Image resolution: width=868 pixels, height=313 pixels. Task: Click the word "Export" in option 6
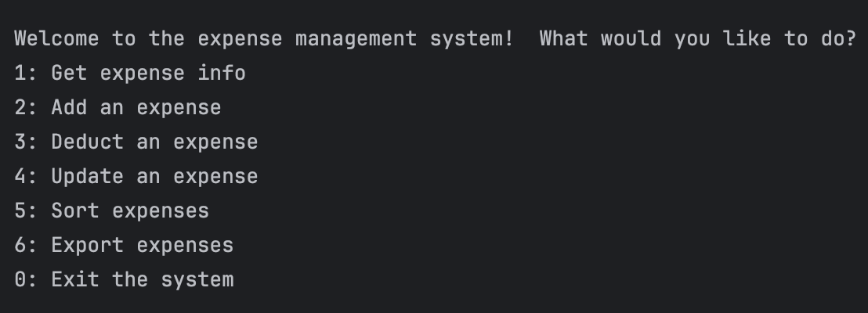(x=88, y=245)
